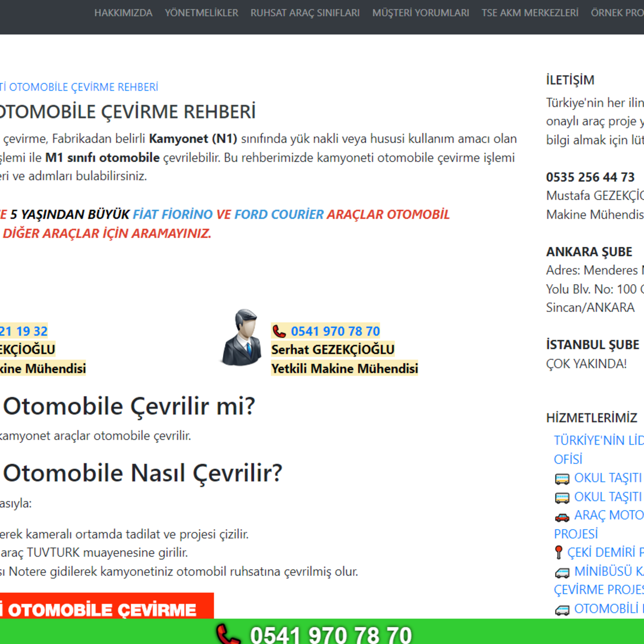Open MÜŞTERİ YORUMLARI menu item
644x644 pixels.
tap(420, 13)
